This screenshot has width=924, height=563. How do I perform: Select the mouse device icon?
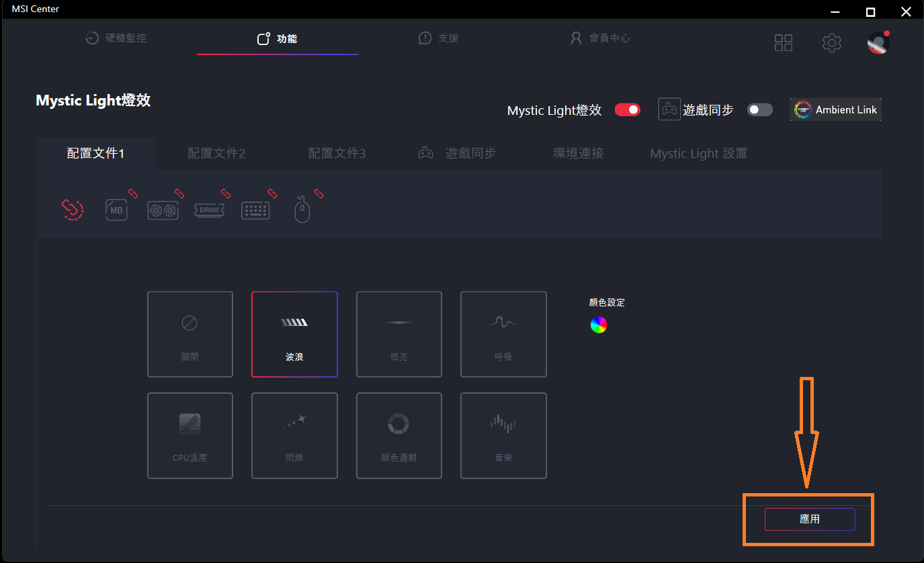tap(302, 210)
